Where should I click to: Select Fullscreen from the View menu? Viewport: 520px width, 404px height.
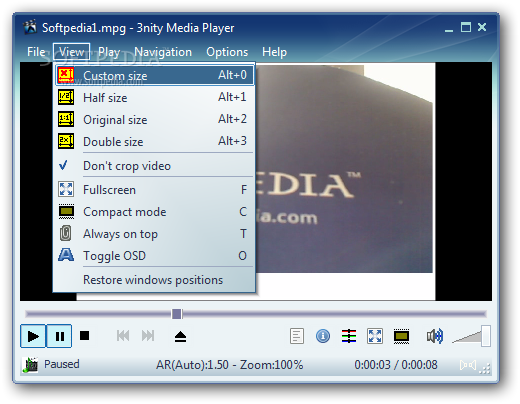[155, 189]
